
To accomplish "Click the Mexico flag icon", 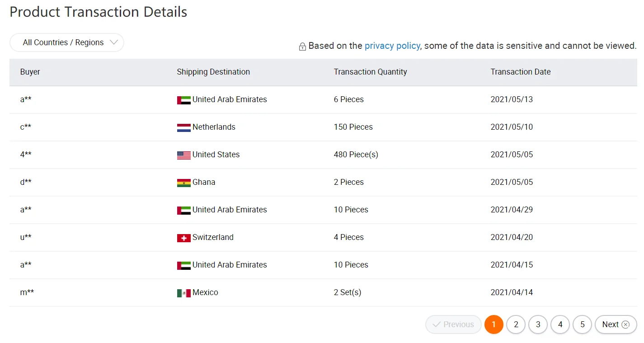I will 183,293.
